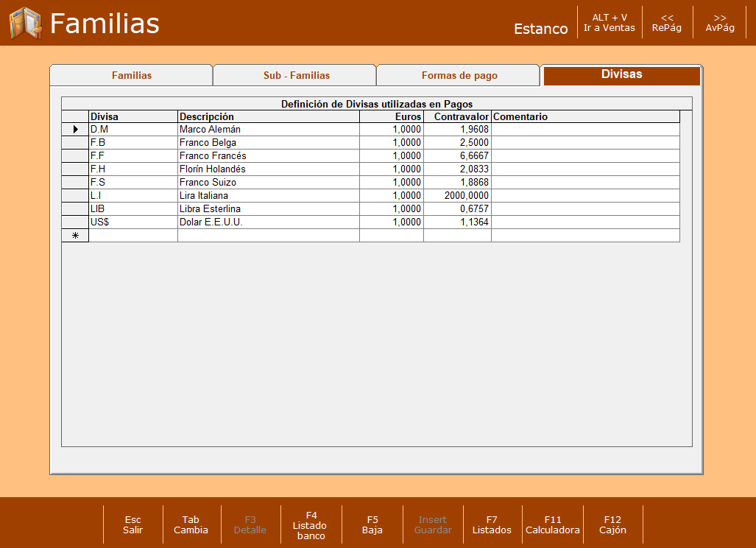Open the Familias tab
Screen dimensions: 756x548
coord(132,75)
